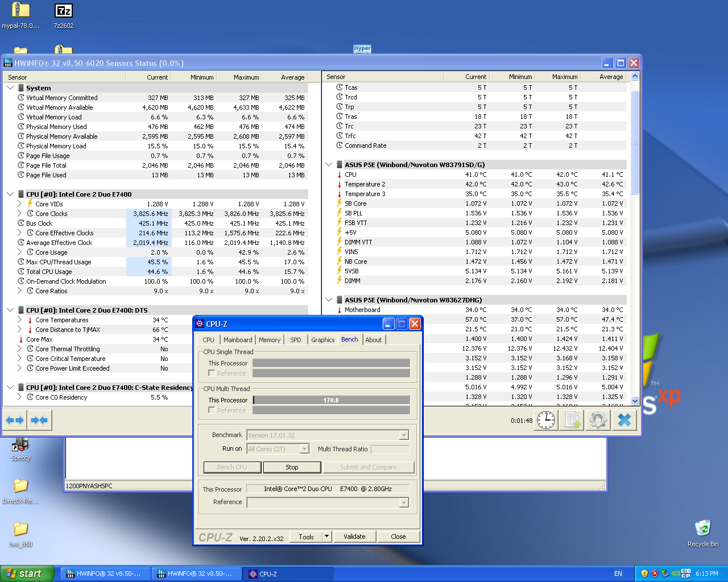Screen dimensions: 728x582
Task: Click the CPU-Z title bar icon
Action: point(200,324)
